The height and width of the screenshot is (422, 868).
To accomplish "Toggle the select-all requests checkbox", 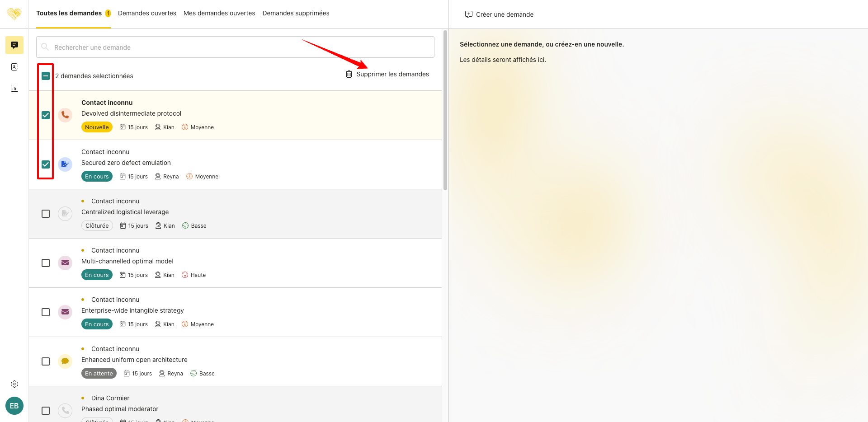I will pos(46,76).
